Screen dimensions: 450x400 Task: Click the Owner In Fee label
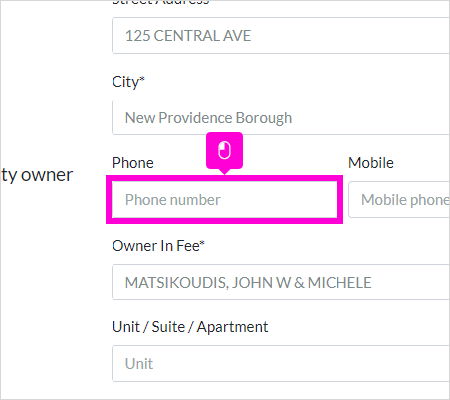click(158, 246)
